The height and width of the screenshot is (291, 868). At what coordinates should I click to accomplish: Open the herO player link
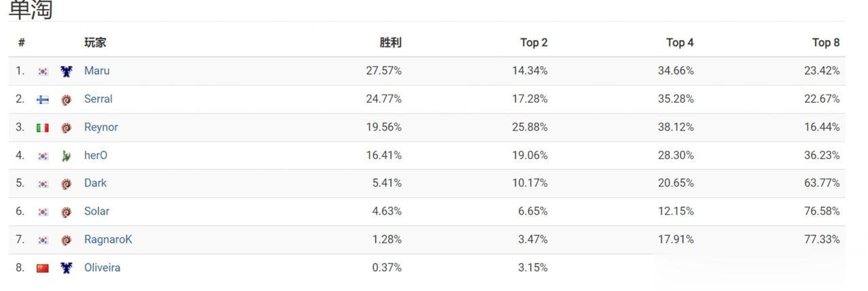point(95,155)
